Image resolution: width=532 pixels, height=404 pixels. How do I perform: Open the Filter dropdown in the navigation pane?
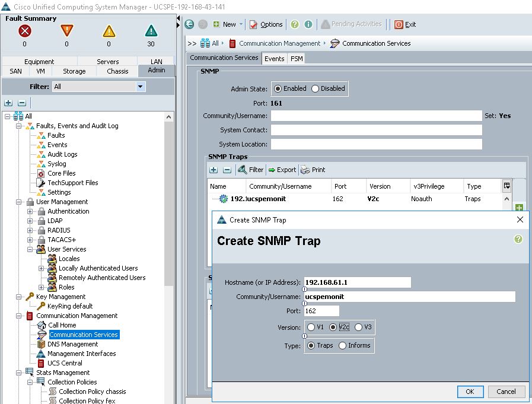pos(141,87)
